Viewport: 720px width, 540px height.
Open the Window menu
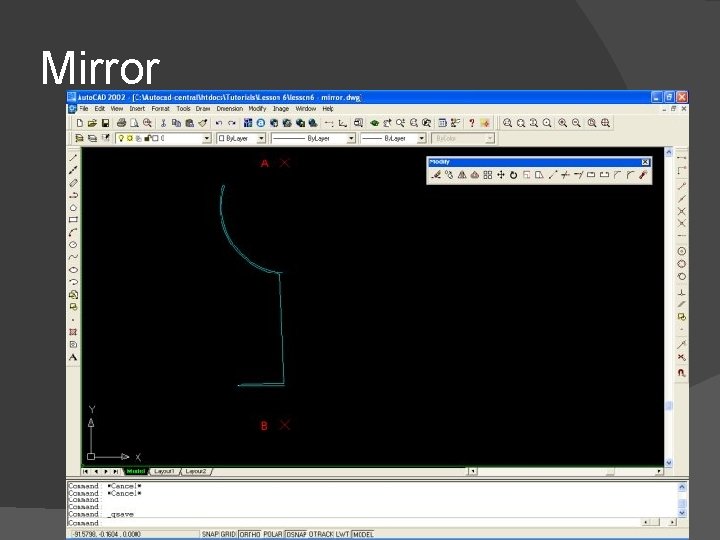305,109
